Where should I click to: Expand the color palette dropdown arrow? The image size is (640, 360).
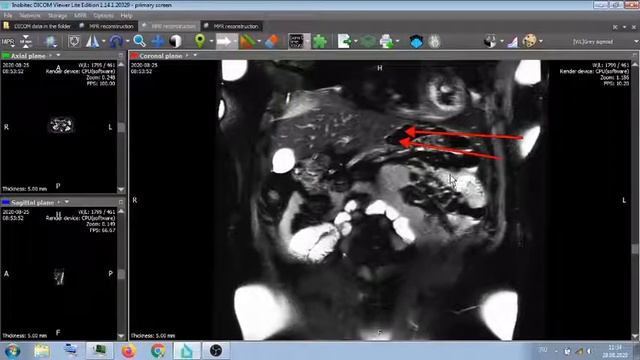541,42
